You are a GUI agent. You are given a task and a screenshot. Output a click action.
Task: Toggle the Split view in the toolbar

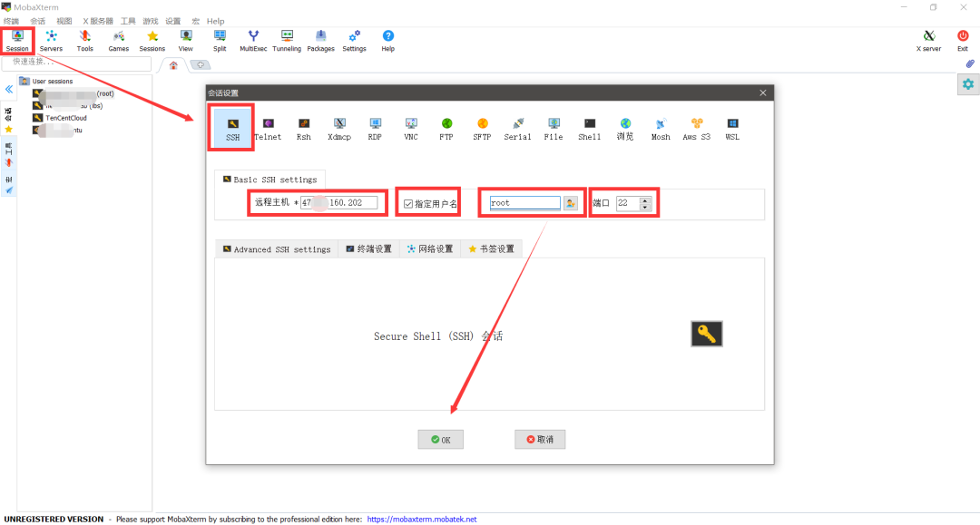coord(219,39)
